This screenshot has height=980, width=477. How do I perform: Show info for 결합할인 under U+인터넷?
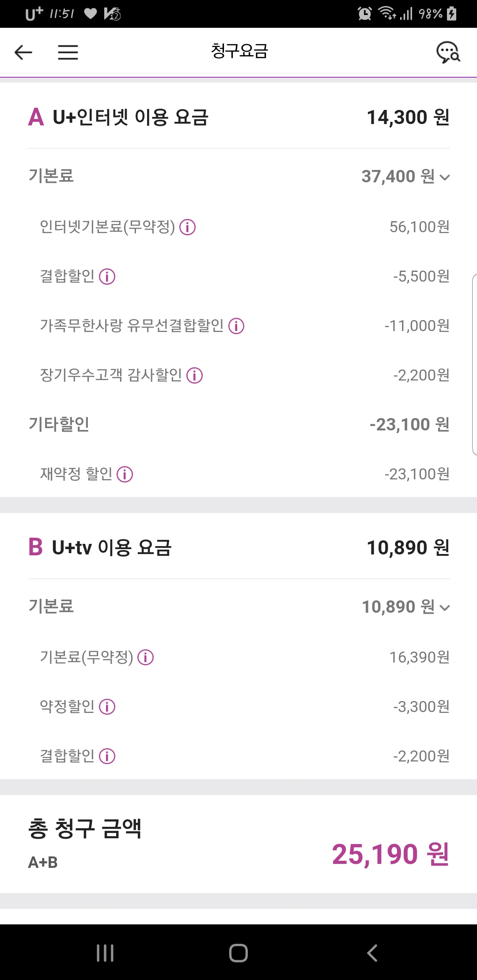point(107,277)
